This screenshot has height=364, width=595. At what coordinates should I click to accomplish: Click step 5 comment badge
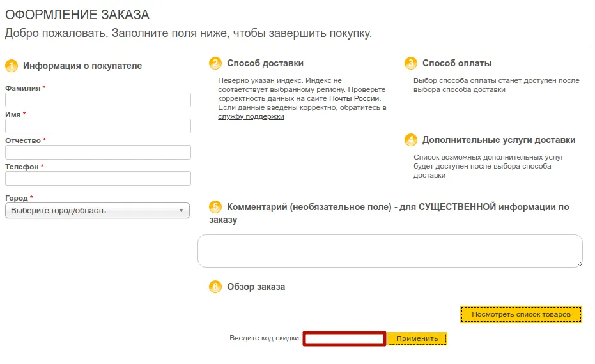[215, 207]
